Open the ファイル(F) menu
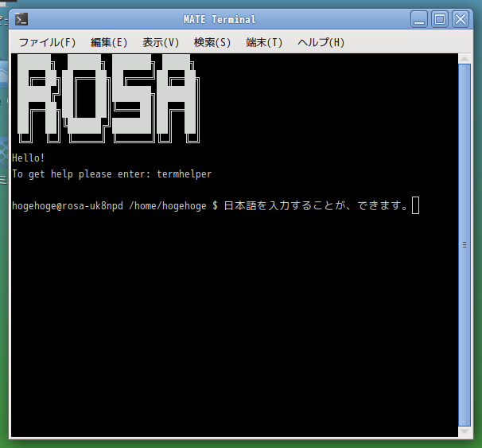 click(x=48, y=42)
